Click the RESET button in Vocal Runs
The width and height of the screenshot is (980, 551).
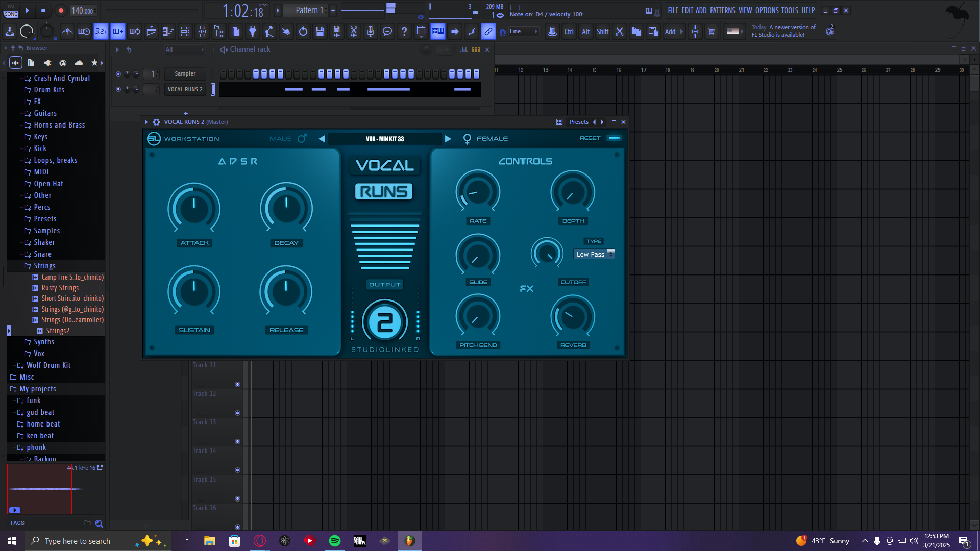tap(590, 138)
